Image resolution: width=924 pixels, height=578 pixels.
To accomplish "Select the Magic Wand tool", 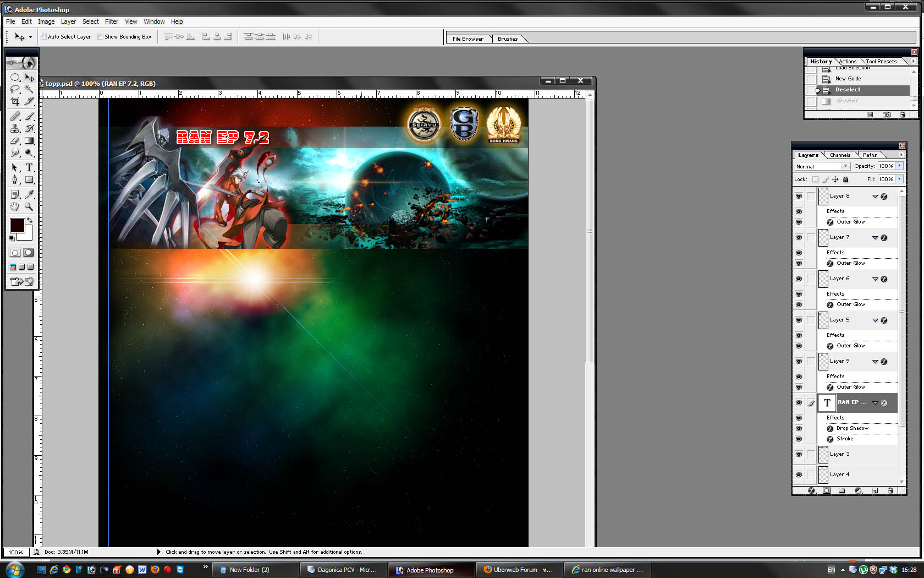I will (29, 89).
